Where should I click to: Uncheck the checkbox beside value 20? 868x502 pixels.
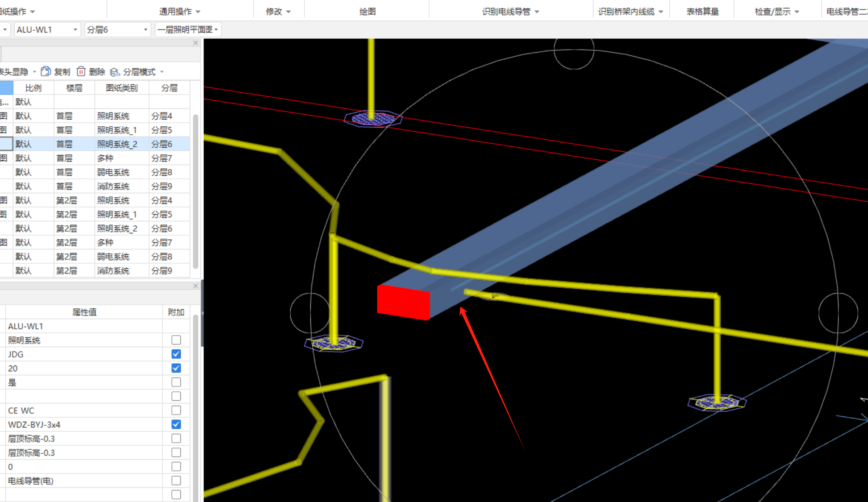176,368
